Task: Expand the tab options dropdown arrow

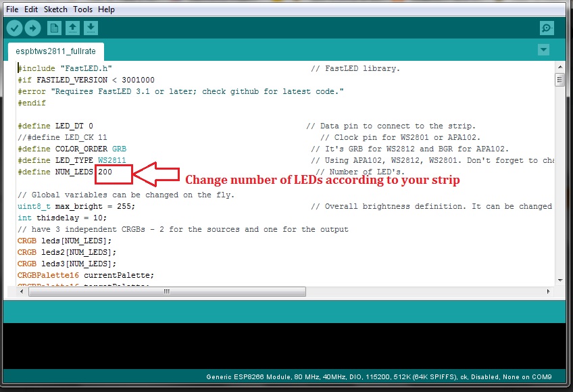Action: tap(544, 50)
